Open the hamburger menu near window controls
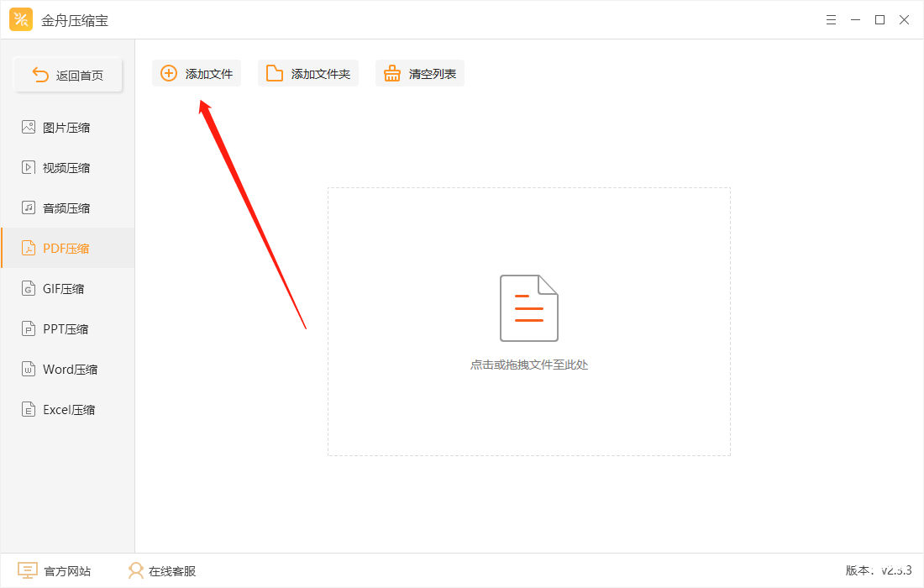 click(831, 18)
